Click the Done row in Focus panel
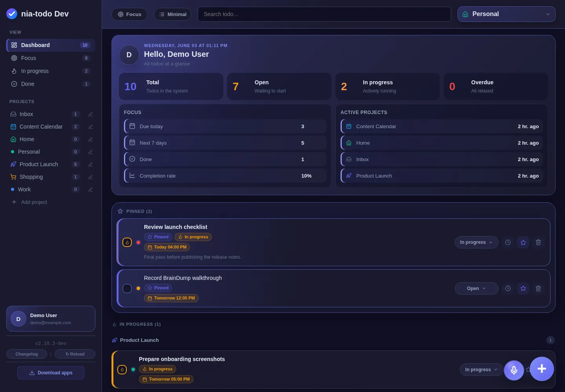This screenshot has width=565, height=392. 225,159
